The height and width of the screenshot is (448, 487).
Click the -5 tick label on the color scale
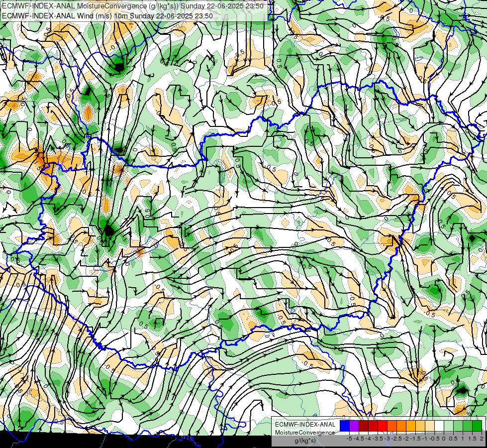(349, 439)
